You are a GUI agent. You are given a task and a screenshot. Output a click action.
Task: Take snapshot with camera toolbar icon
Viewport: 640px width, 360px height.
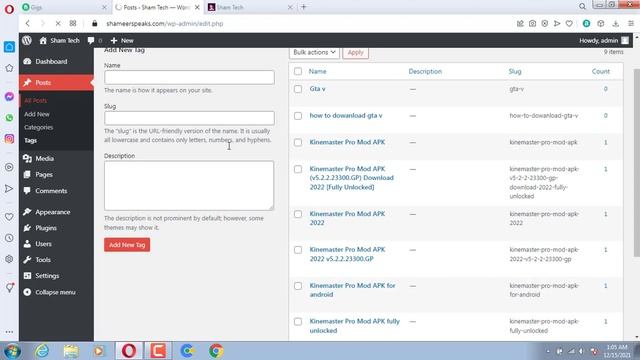532,24
